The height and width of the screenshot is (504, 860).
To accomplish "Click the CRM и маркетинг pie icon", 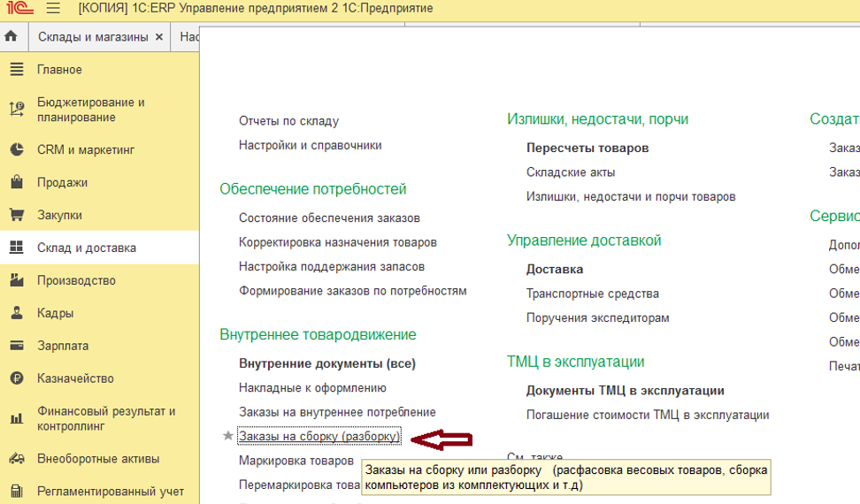I will pyautogui.click(x=17, y=149).
